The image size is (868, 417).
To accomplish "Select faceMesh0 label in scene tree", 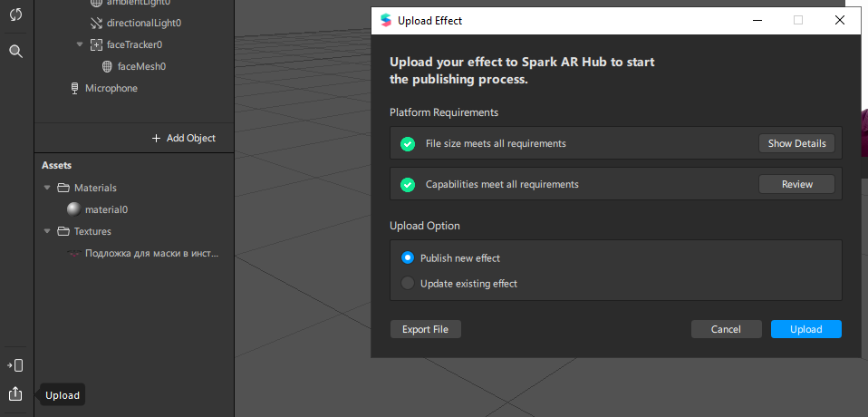I will point(141,66).
